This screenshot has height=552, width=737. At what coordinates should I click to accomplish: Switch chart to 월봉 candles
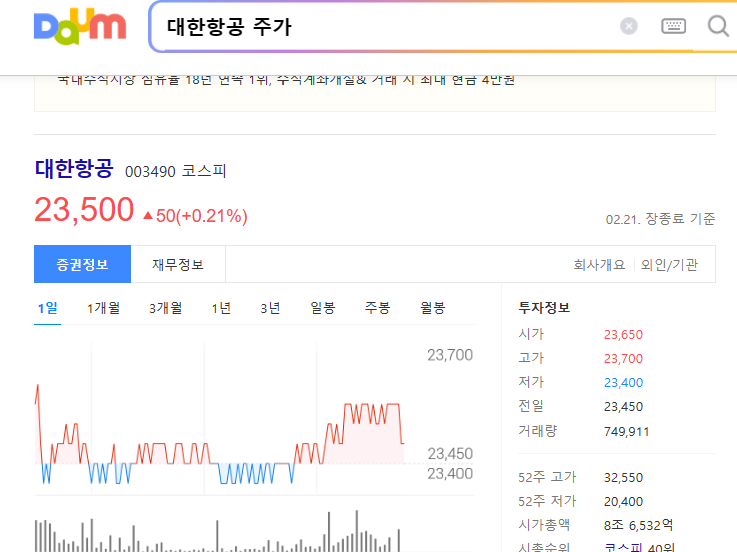click(432, 308)
